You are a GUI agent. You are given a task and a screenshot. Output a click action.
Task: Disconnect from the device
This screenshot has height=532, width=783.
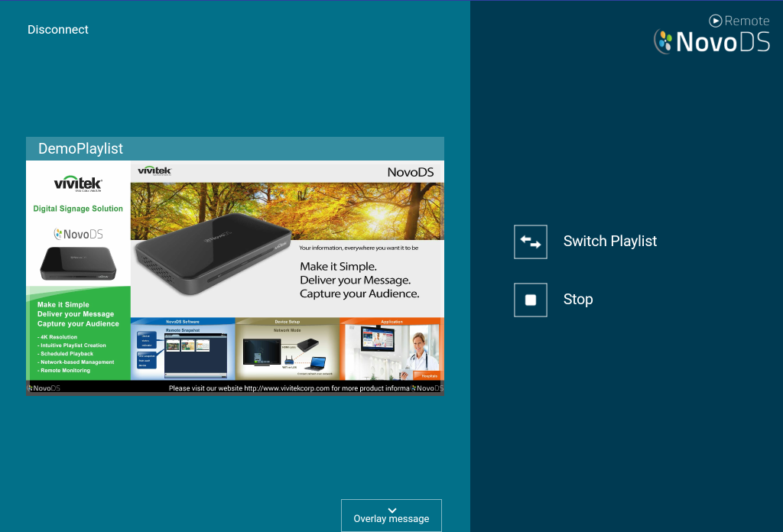[58, 30]
